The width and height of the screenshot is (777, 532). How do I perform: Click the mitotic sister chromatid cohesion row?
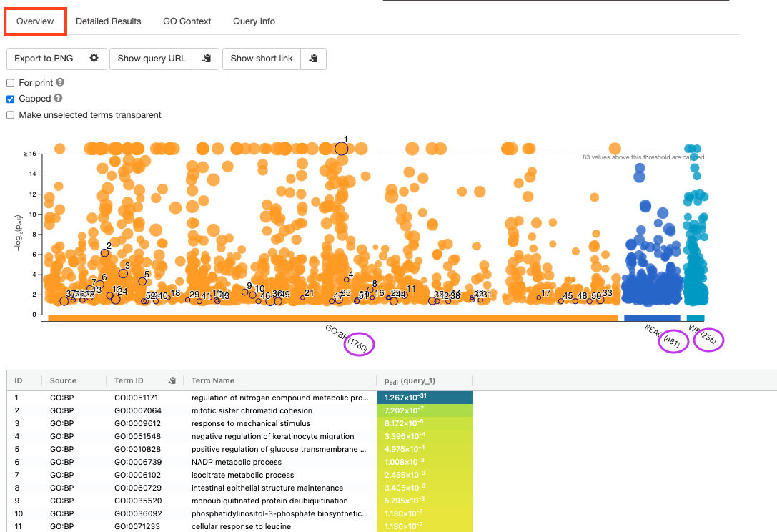pos(252,410)
